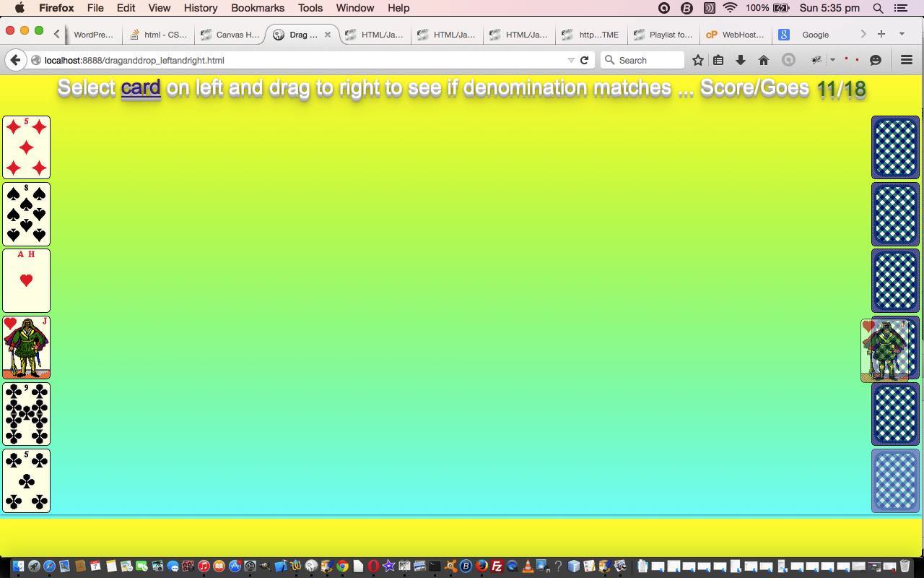Expand the URL bar history dropdown arrow

571,60
